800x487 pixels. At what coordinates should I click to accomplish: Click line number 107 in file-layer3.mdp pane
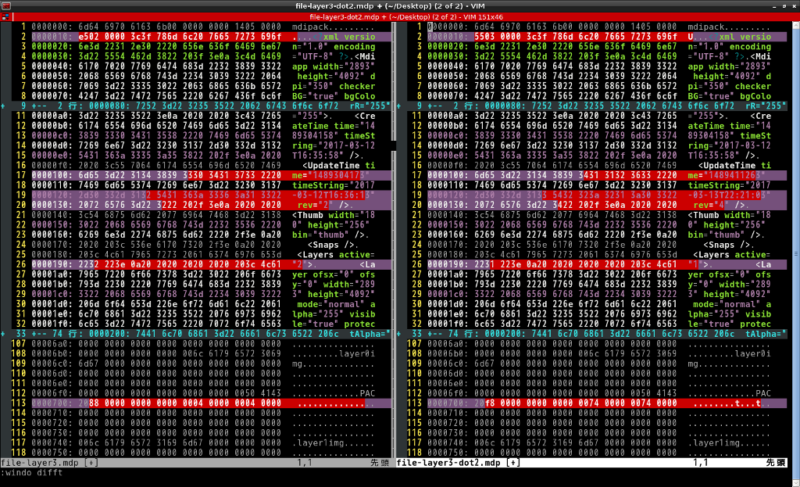click(19, 344)
